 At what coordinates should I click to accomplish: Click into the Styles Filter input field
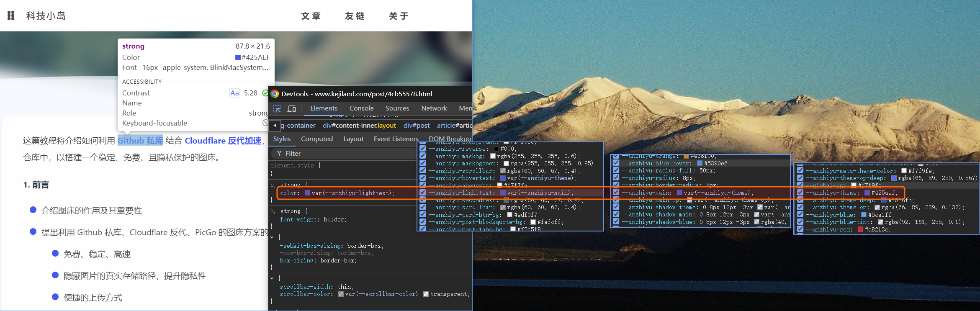pos(347,154)
